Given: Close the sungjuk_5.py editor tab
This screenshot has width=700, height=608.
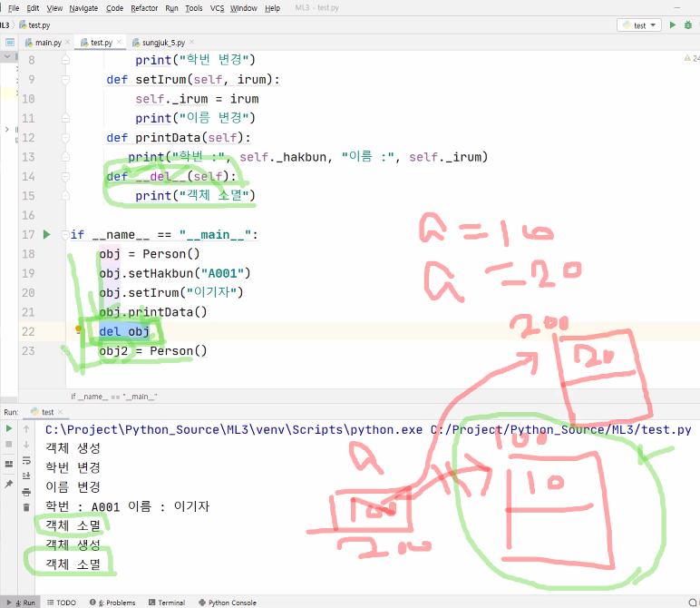Looking at the screenshot, I should (x=191, y=42).
